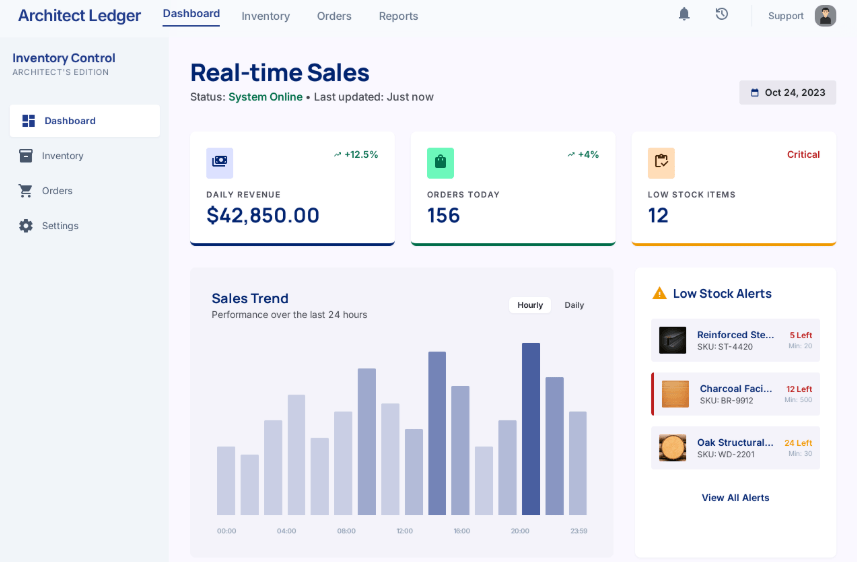Click the orders today shopping bag icon

(x=440, y=162)
